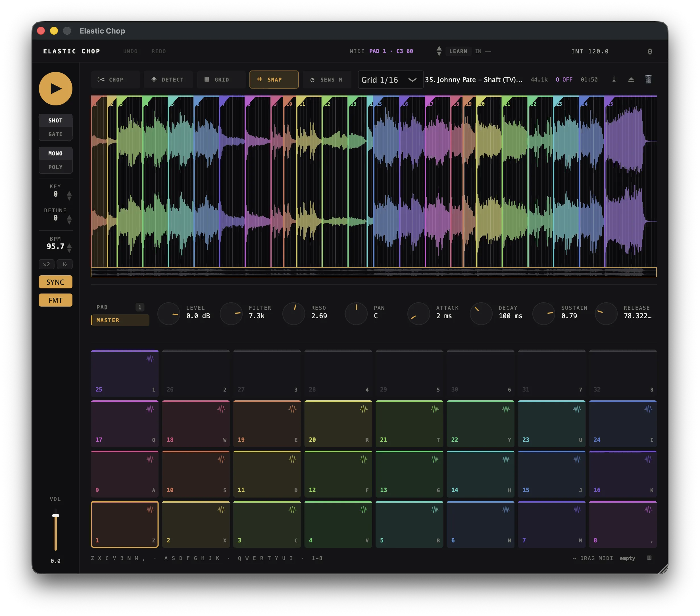Click the ATTACK knob

418,313
